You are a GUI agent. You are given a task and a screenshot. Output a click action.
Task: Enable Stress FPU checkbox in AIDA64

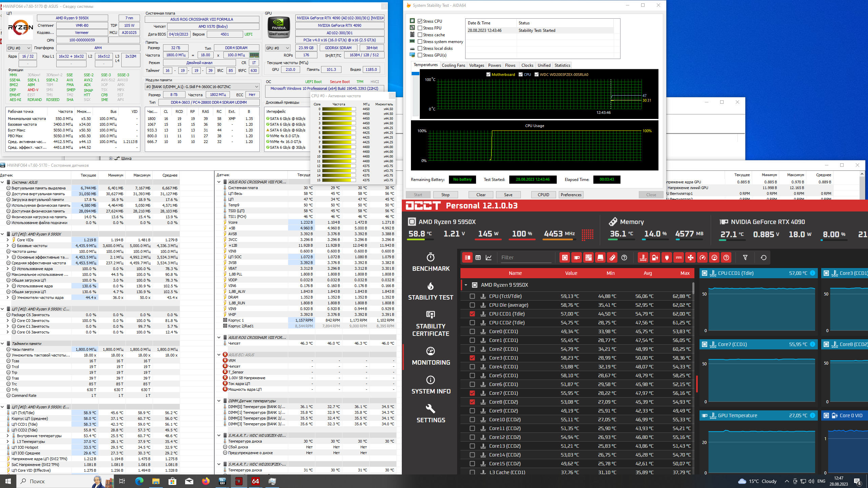[x=420, y=28]
